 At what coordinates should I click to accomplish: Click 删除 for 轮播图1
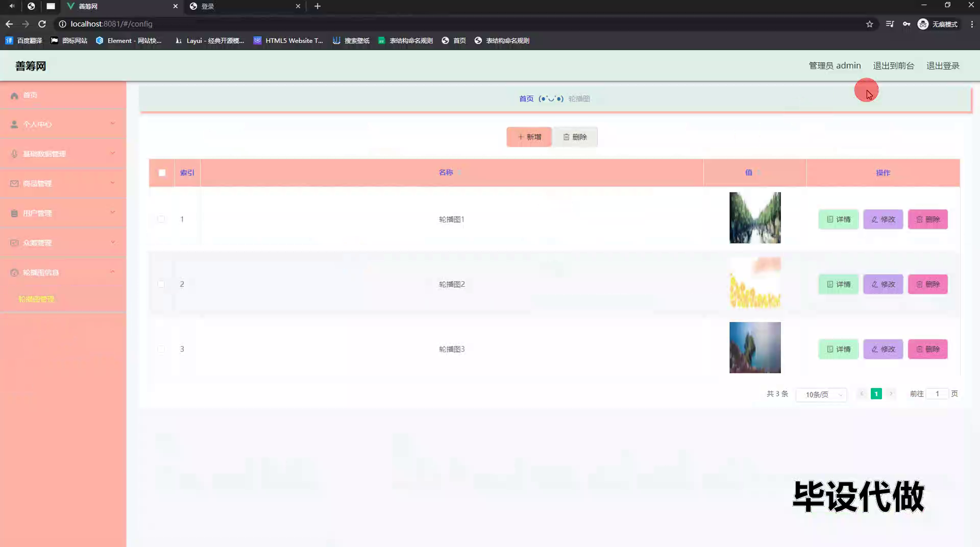[927, 219]
